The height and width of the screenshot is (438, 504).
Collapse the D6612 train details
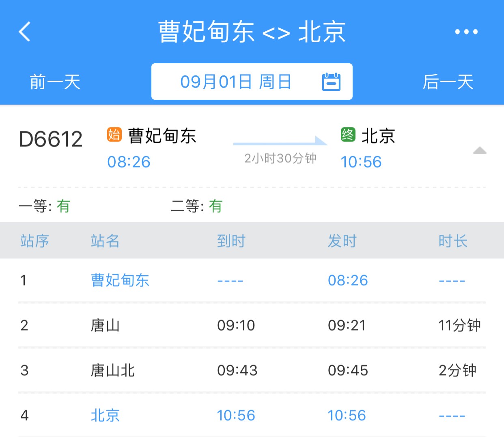click(x=479, y=151)
